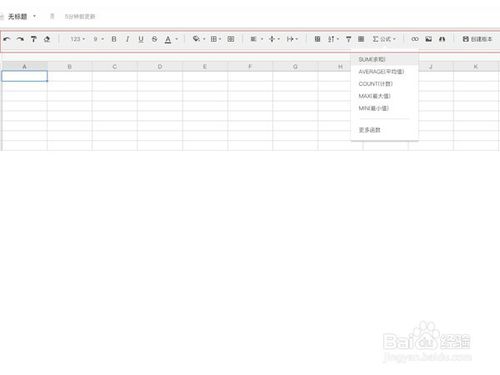Screen dimensions: 500x375
Task: Select column K header
Action: point(476,67)
